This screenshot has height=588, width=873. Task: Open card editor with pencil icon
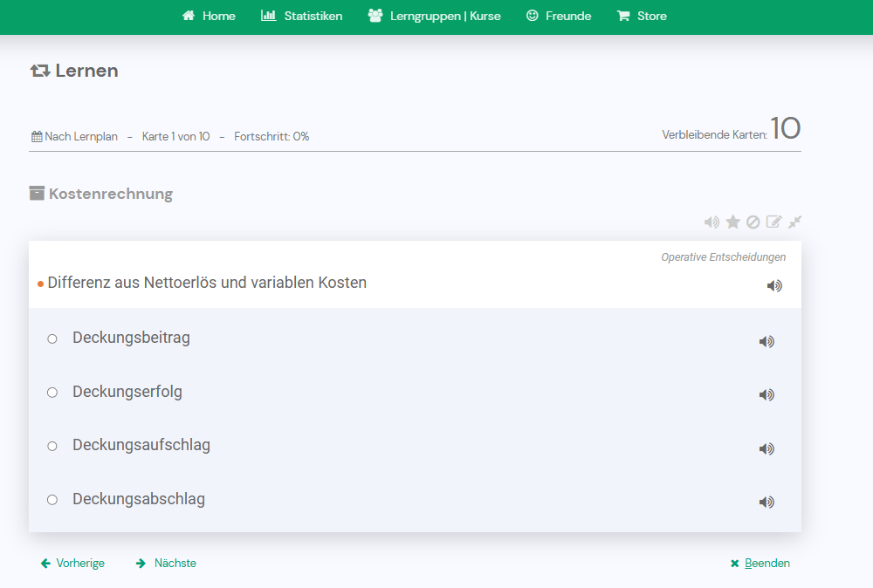773,222
